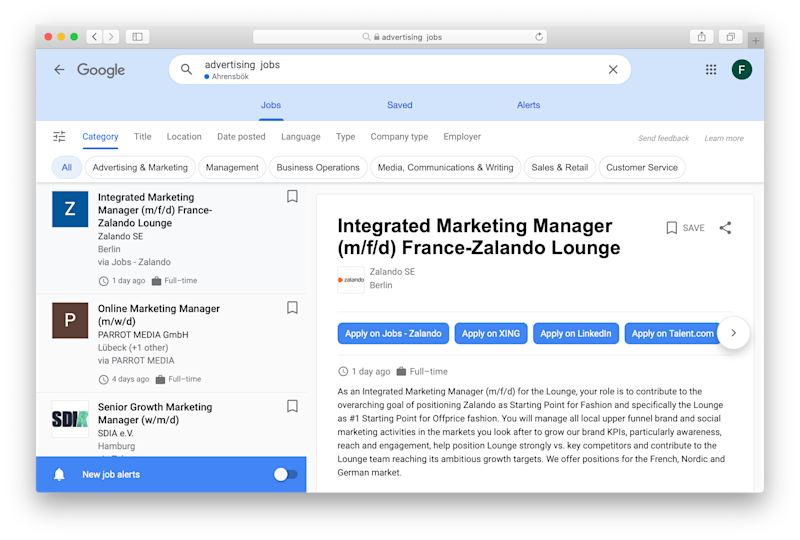Open the Date posted filter
The height and width of the screenshot is (540, 800).
point(241,137)
